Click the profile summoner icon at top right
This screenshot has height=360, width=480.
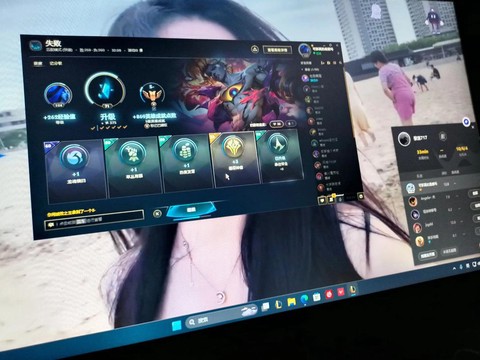pos(304,50)
